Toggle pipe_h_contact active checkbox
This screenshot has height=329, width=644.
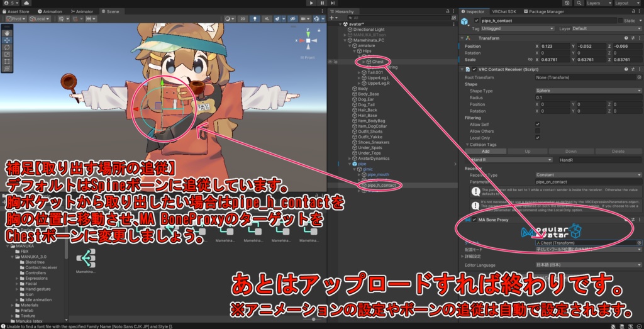477,21
